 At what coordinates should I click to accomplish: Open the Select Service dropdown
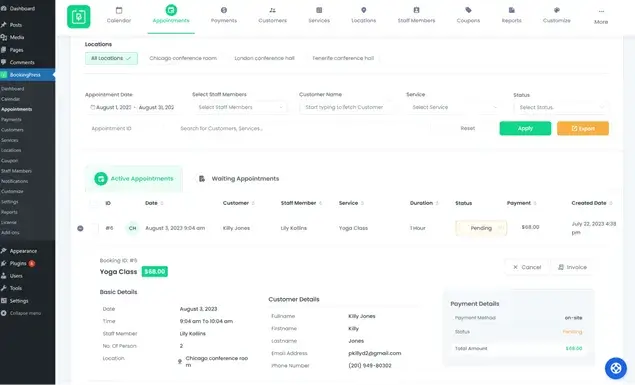tap(454, 107)
